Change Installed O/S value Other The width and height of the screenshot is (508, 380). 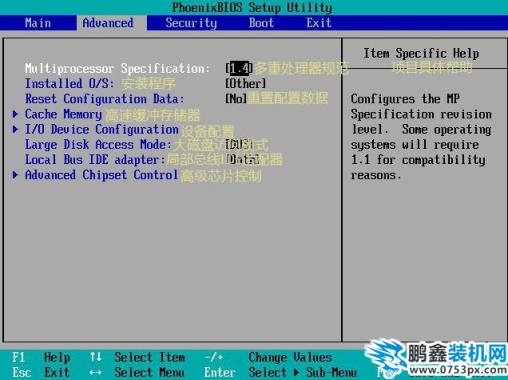click(246, 83)
